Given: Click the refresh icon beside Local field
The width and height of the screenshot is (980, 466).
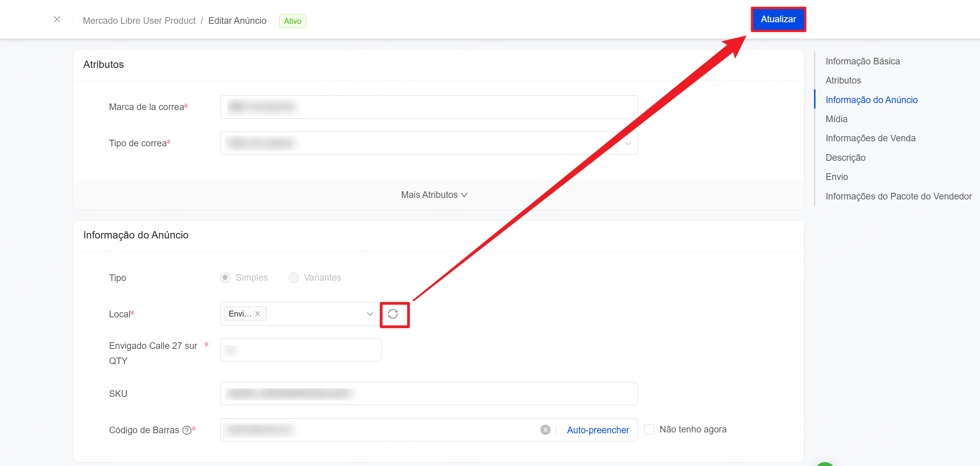Looking at the screenshot, I should point(393,314).
